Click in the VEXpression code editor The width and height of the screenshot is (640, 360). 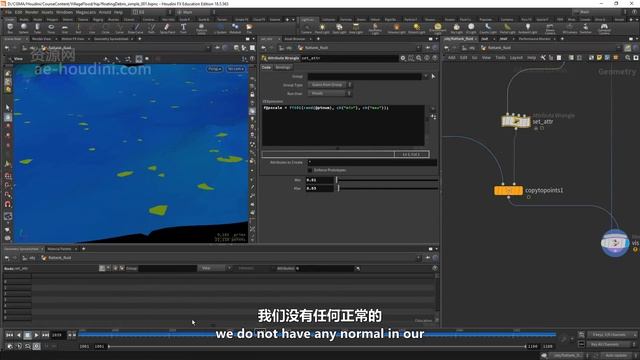(x=343, y=125)
